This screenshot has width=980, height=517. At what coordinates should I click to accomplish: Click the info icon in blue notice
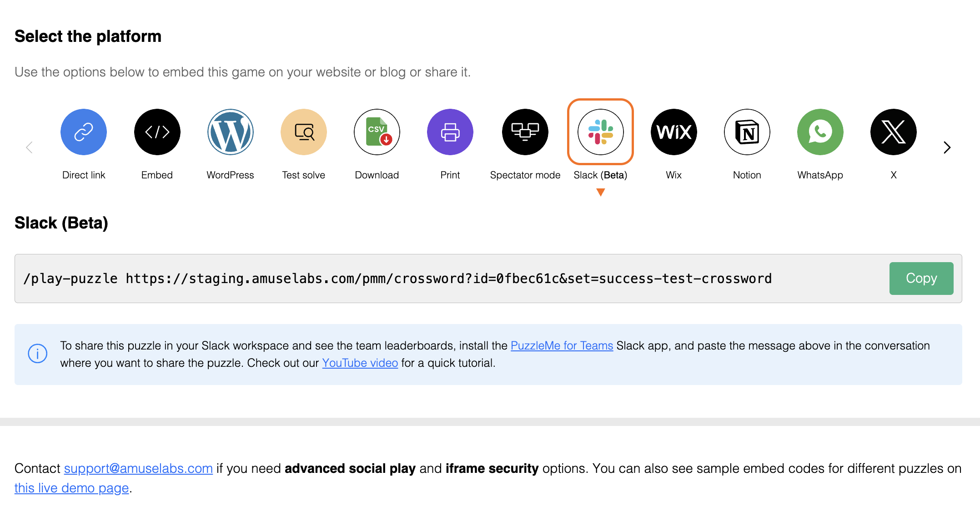pyautogui.click(x=38, y=354)
